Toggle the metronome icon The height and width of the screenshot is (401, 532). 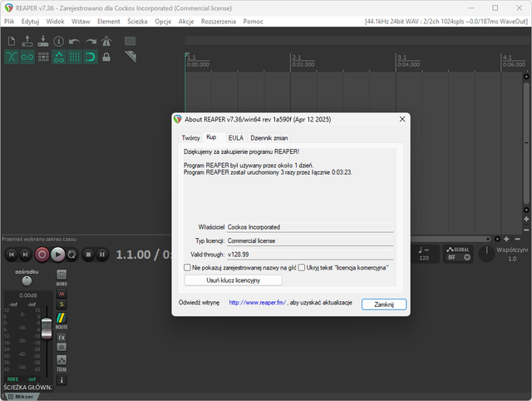(106, 41)
